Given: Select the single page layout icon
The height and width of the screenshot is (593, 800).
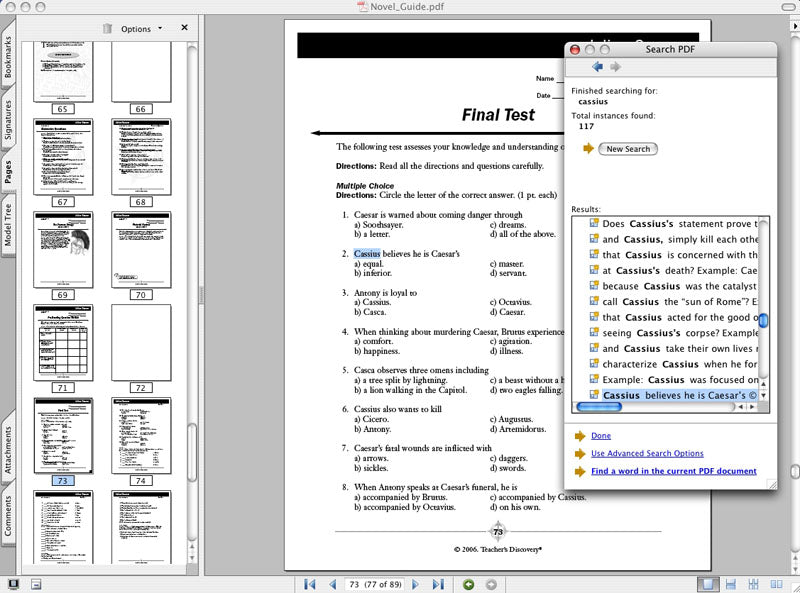Looking at the screenshot, I should pyautogui.click(x=708, y=584).
